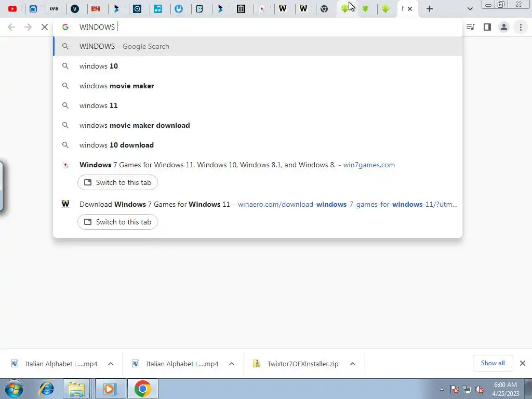Screen dimensions: 532x399
Task: Open the B&H tab
Action: (x=96, y=9)
